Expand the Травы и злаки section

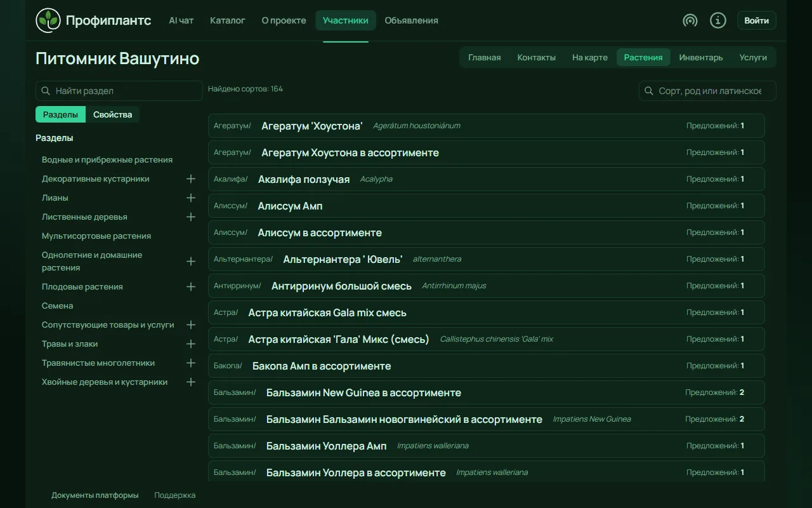191,344
